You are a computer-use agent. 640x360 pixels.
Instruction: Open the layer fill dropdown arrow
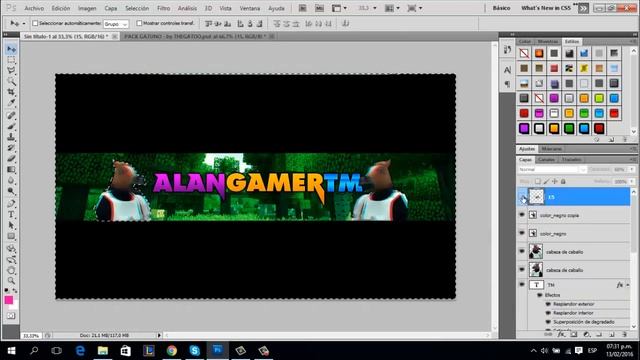coord(632,181)
